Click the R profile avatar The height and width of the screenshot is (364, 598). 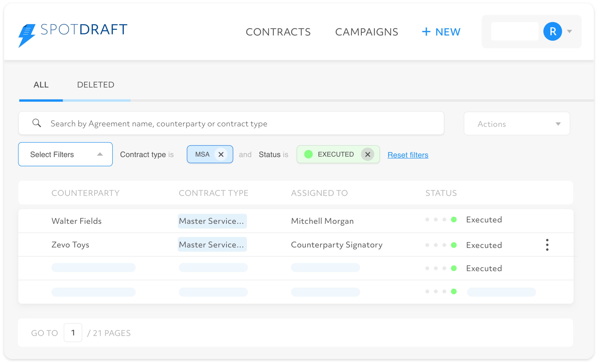point(553,31)
